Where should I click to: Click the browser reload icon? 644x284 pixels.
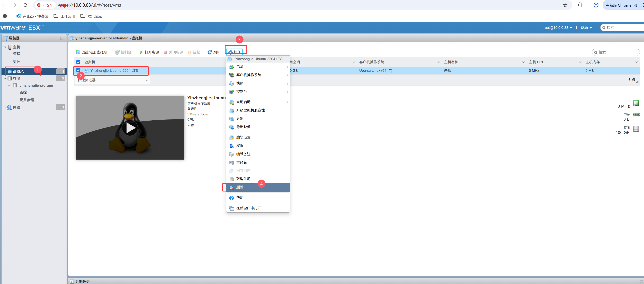[x=25, y=5]
